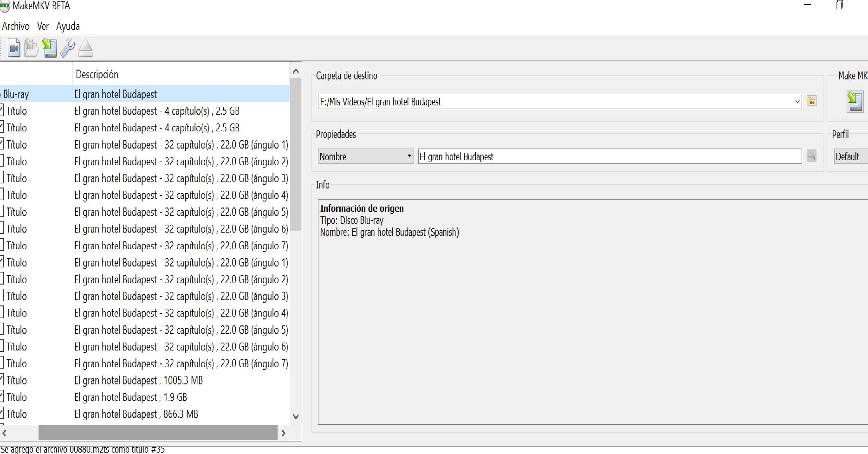Click the title list scroll-down arrow
This screenshot has width=868, height=454.
coord(296,417)
